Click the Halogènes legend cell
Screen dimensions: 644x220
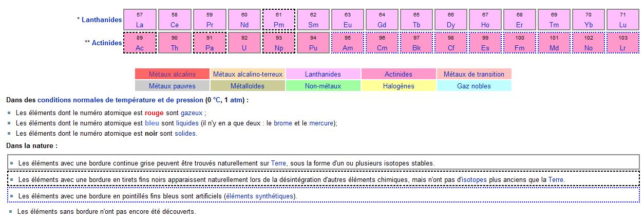[399, 86]
